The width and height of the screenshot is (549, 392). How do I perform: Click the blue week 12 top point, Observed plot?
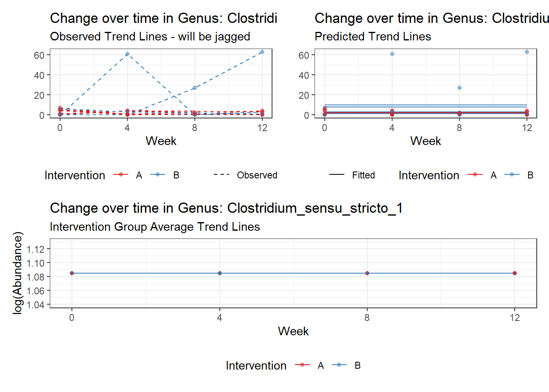pos(262,52)
